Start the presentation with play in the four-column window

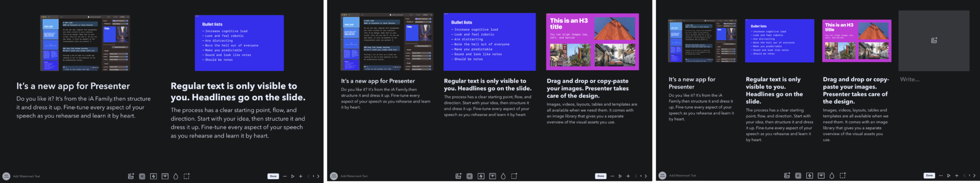(x=949, y=175)
